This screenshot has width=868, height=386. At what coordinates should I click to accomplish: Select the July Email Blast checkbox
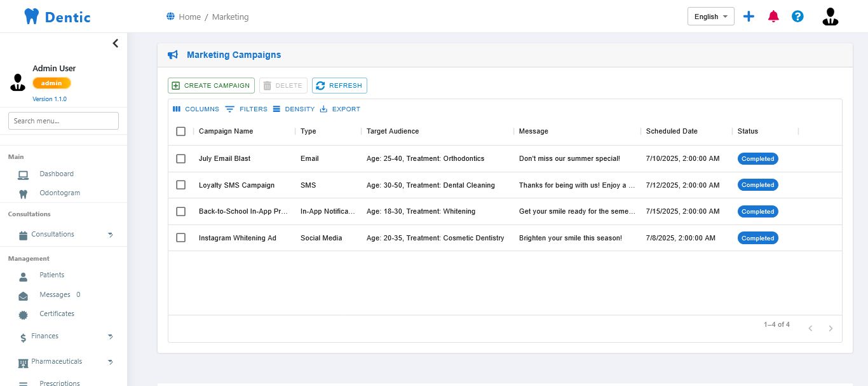(181, 158)
